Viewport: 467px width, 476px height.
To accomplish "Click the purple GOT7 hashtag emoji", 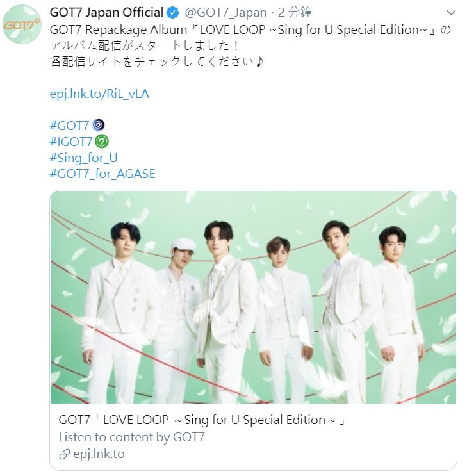I will click(98, 126).
